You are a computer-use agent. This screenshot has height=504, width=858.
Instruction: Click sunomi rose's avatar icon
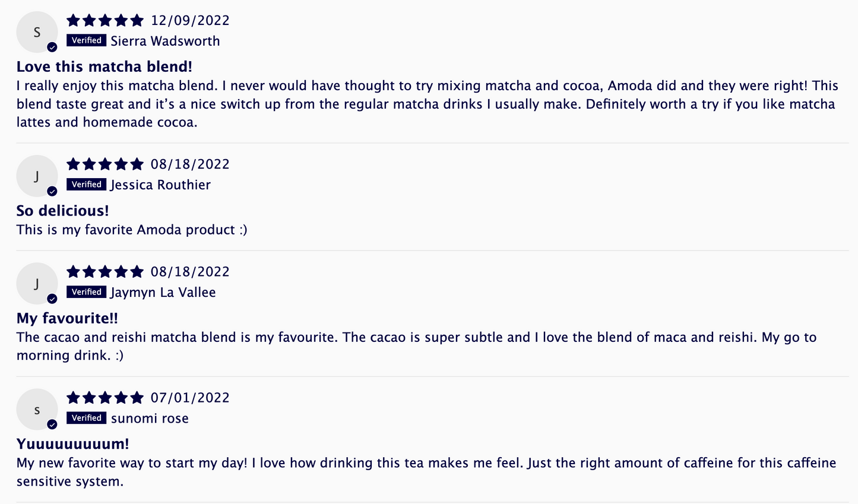(37, 409)
